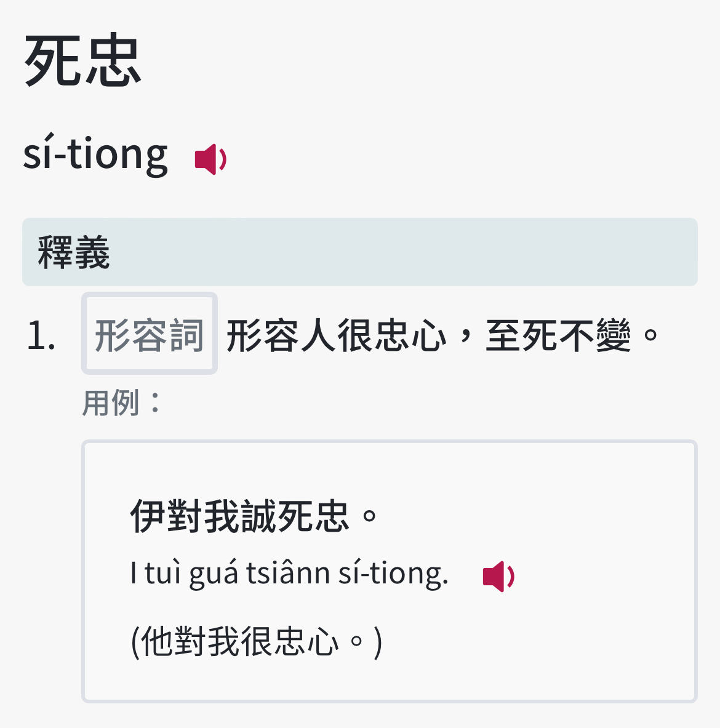Click the headword 死忠 title
Image resolution: width=720 pixels, height=728 pixels.
click(x=82, y=60)
